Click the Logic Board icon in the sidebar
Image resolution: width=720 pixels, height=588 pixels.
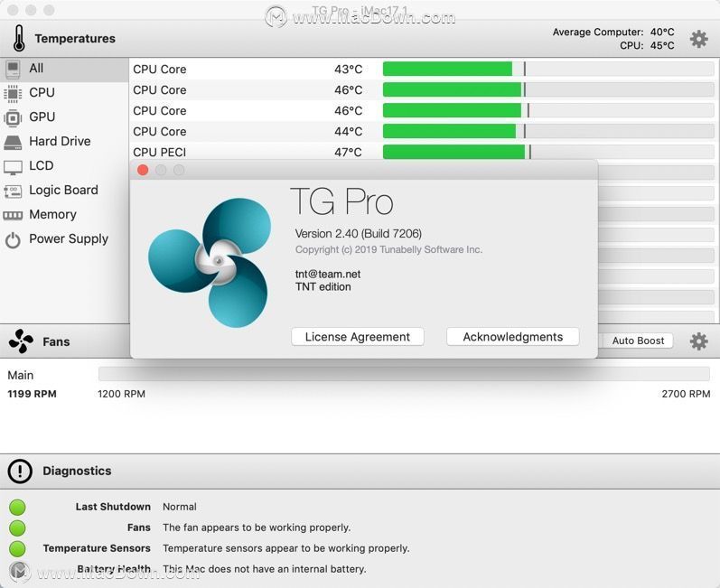(13, 191)
